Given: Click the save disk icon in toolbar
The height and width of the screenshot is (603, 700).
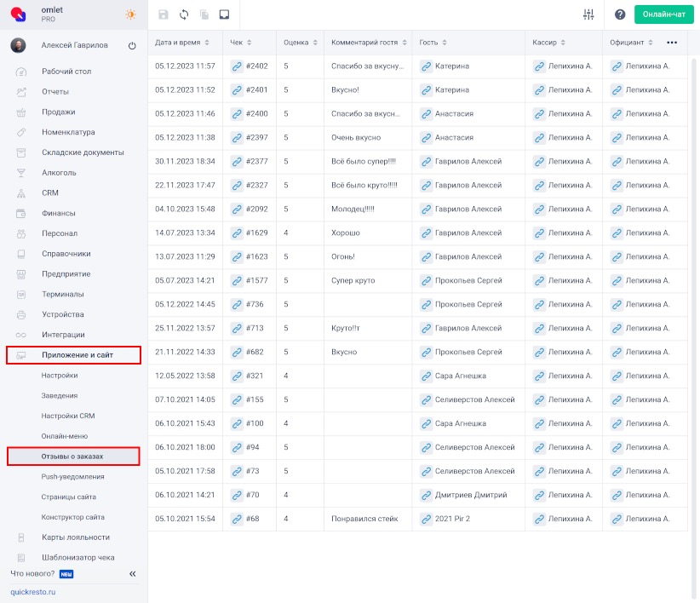Looking at the screenshot, I should pyautogui.click(x=164, y=14).
